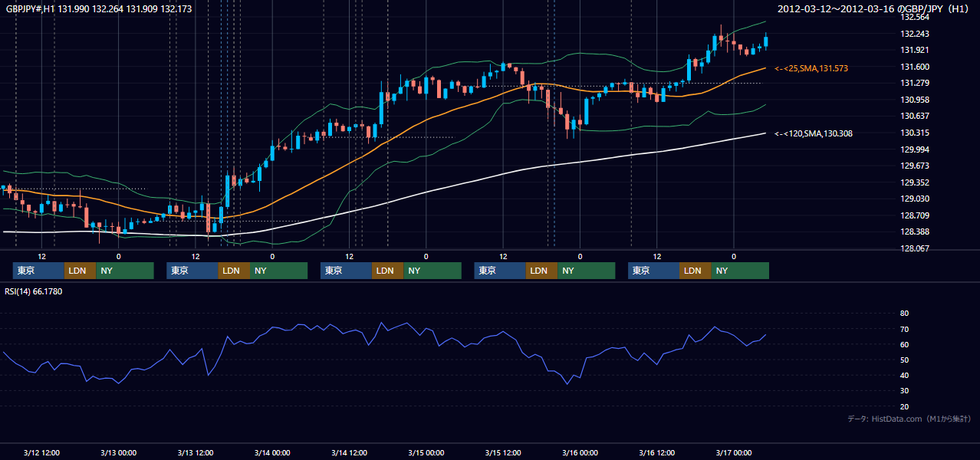Click the RSI scale value 80
This screenshot has width=980, height=460.
point(904,314)
